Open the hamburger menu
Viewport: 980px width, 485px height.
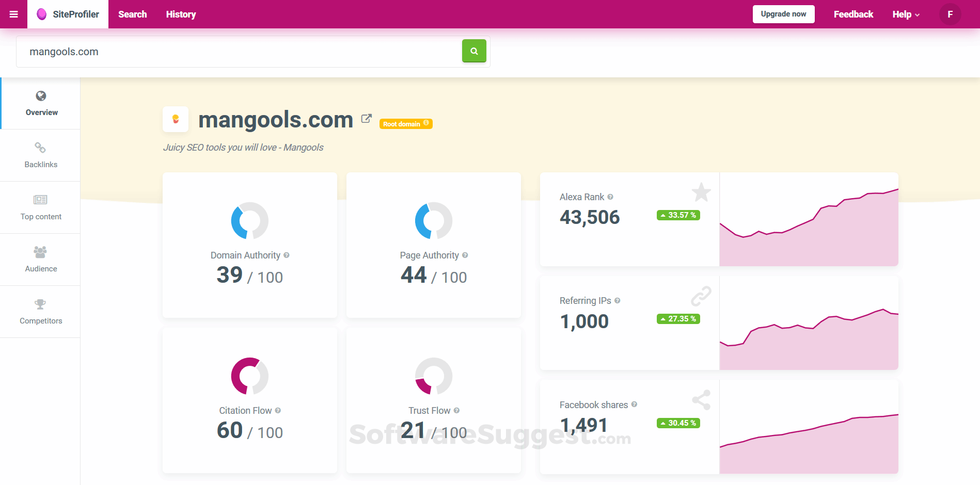(x=13, y=14)
